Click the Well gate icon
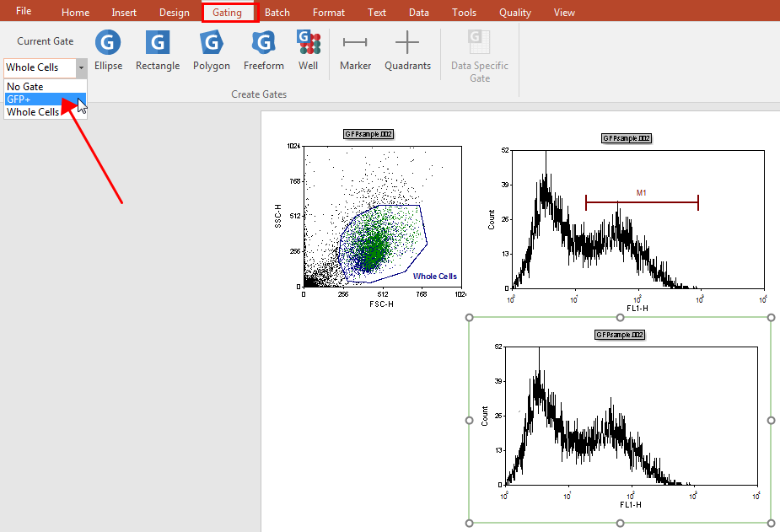780x532 pixels. (x=309, y=51)
